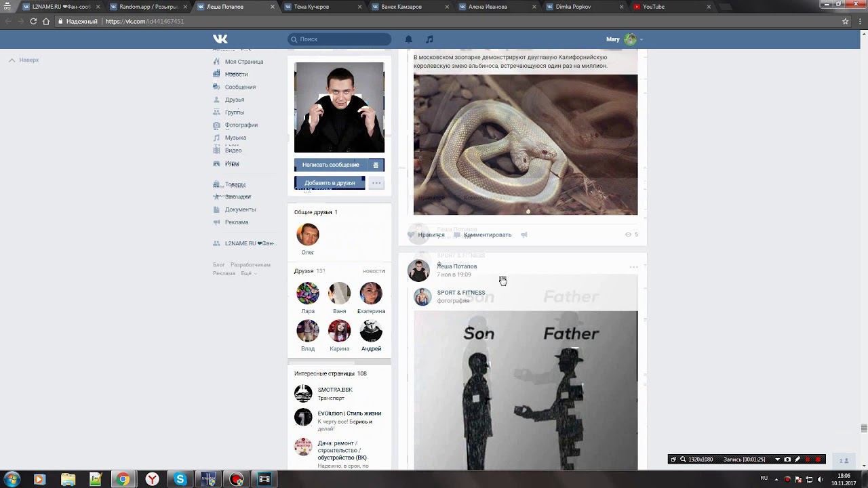Expand the recorder dropdown arrow
The image size is (868, 488).
(x=777, y=460)
